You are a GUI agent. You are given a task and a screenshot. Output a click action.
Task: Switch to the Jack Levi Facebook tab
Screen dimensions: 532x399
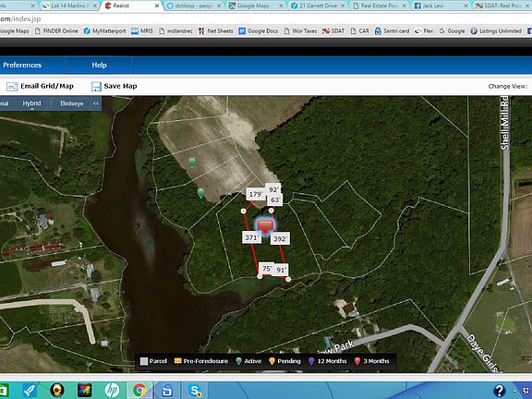[441, 6]
